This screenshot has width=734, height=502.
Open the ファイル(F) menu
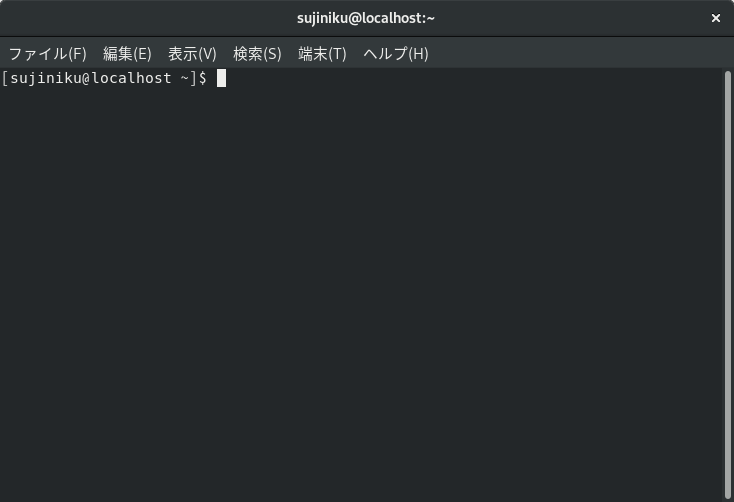(x=47, y=54)
